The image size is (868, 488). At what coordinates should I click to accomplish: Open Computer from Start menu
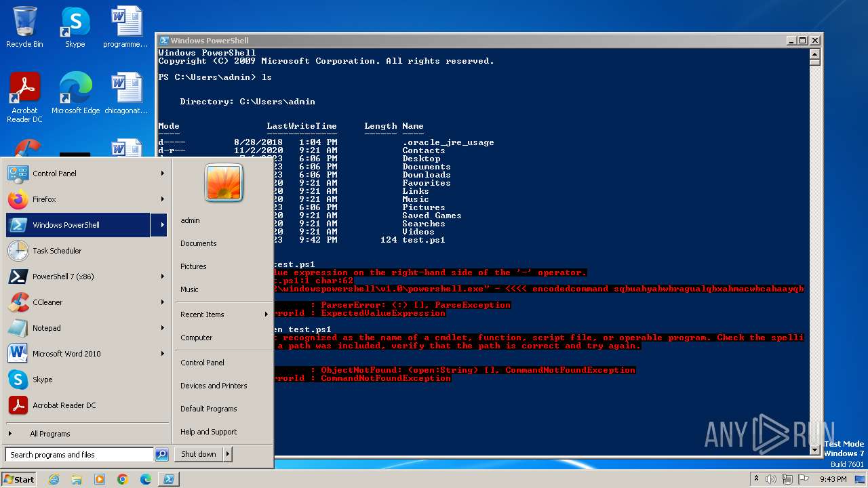point(224,338)
